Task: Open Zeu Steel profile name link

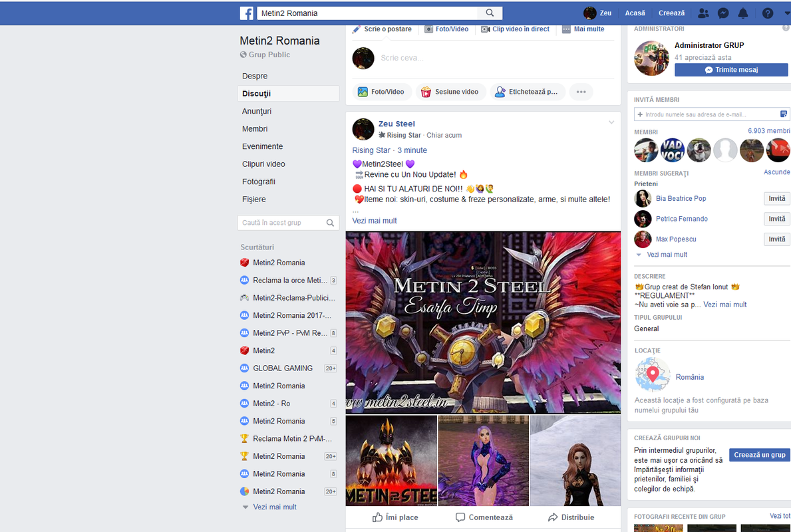Action: [396, 124]
